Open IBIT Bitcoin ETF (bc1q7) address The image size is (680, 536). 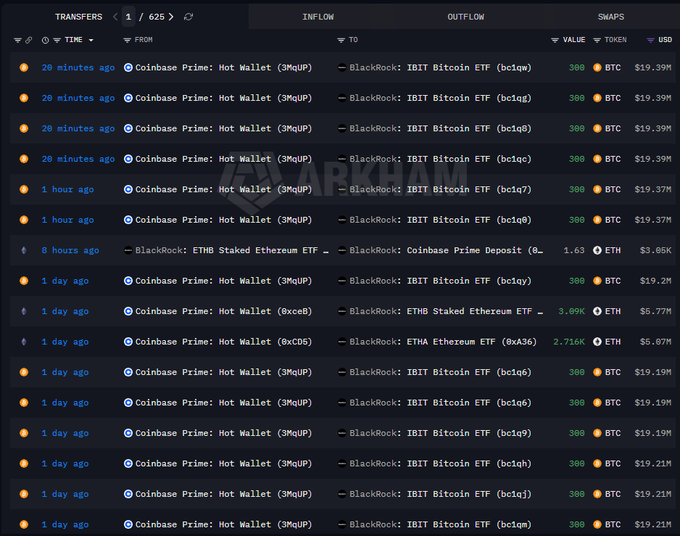point(469,190)
